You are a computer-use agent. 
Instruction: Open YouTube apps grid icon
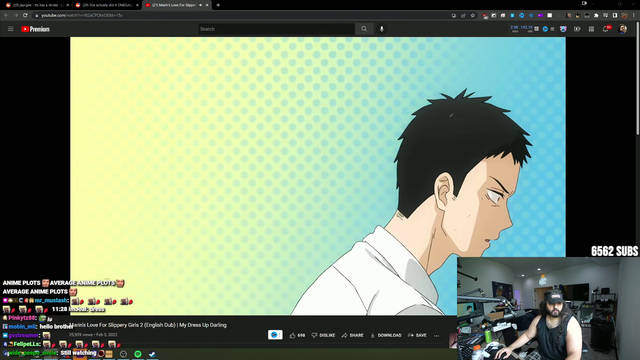coord(591,29)
